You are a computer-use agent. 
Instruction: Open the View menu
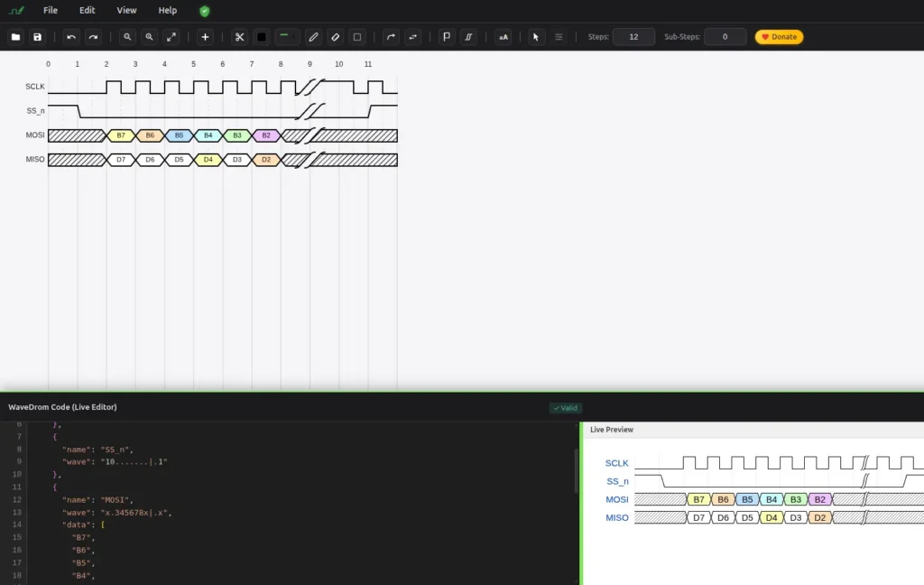[127, 10]
